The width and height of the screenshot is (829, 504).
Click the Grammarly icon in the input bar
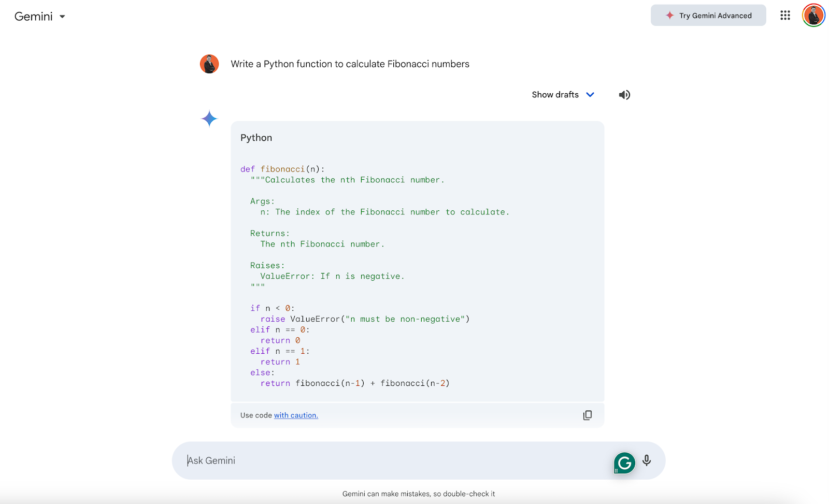coord(624,463)
